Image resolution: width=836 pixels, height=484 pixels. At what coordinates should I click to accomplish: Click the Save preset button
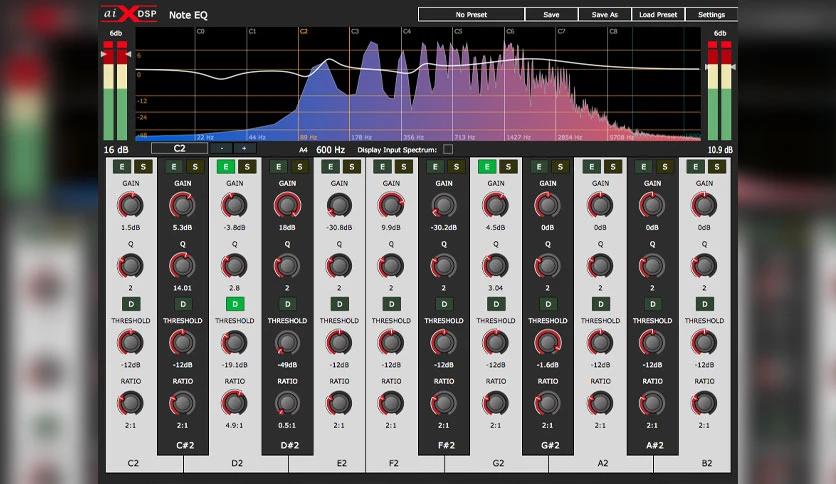point(551,15)
